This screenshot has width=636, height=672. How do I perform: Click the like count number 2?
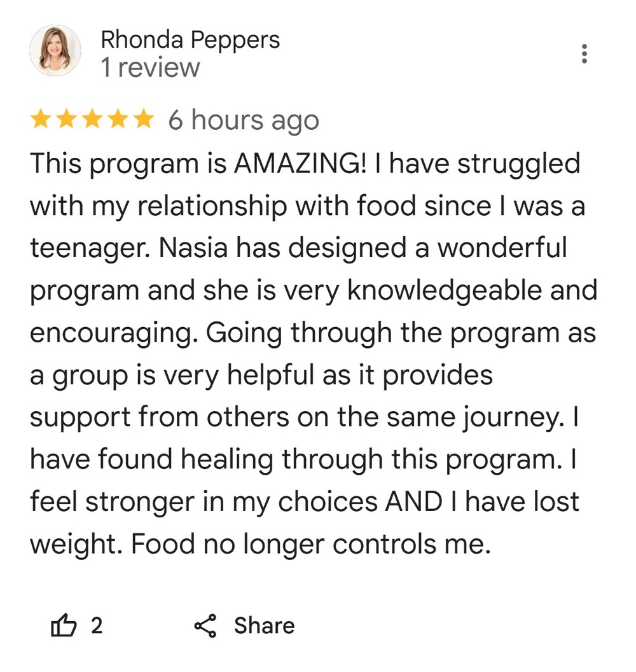[96, 626]
